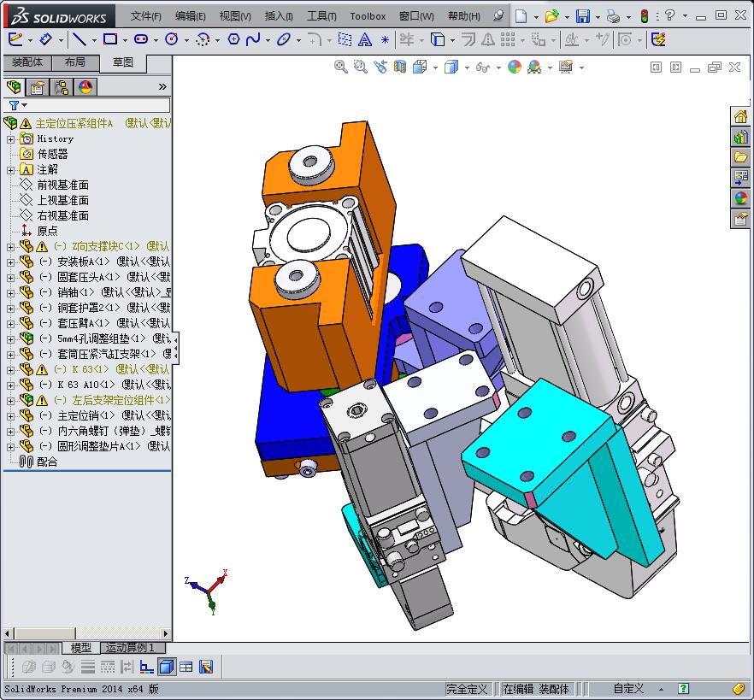
Task: Open the Toolbox menu
Action: [x=368, y=16]
